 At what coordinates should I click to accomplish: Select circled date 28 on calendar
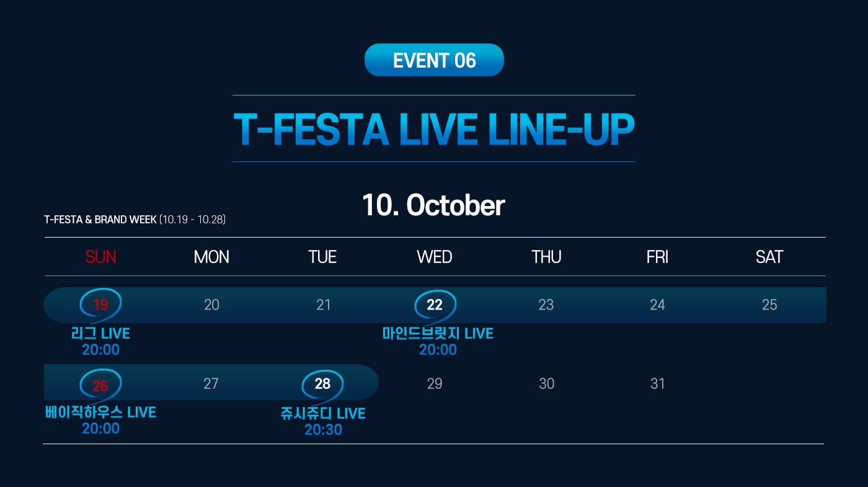[x=322, y=384]
